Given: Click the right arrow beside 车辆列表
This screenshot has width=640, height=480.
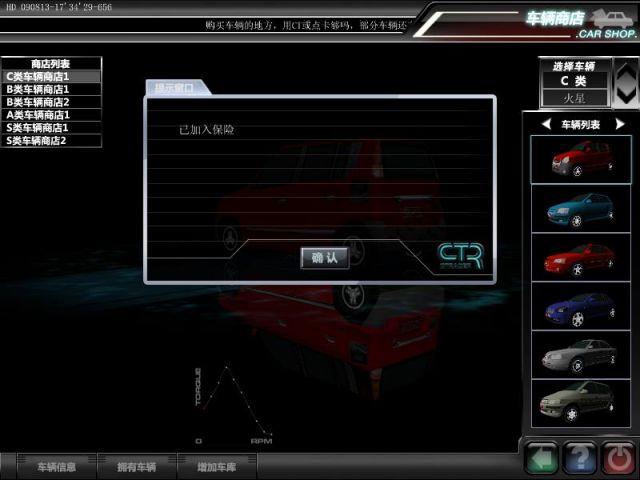Looking at the screenshot, I should pos(619,124).
